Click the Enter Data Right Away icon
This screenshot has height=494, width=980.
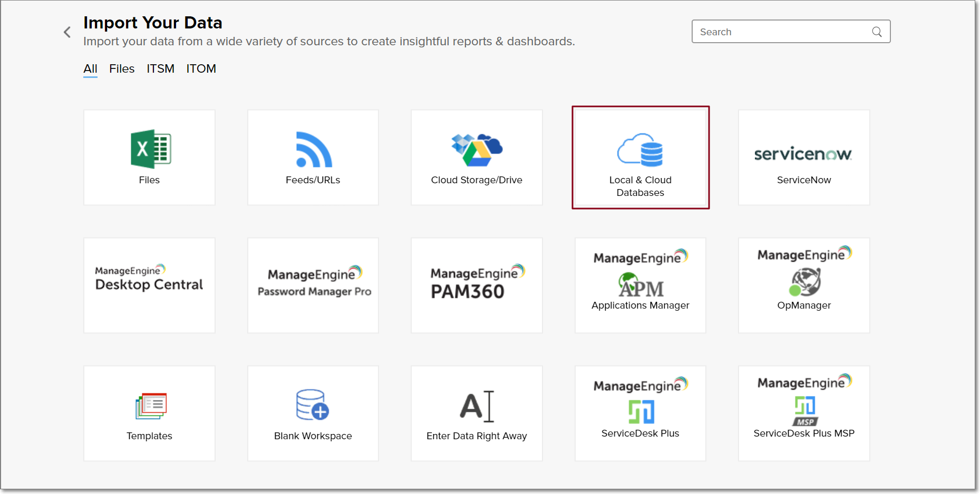477,406
